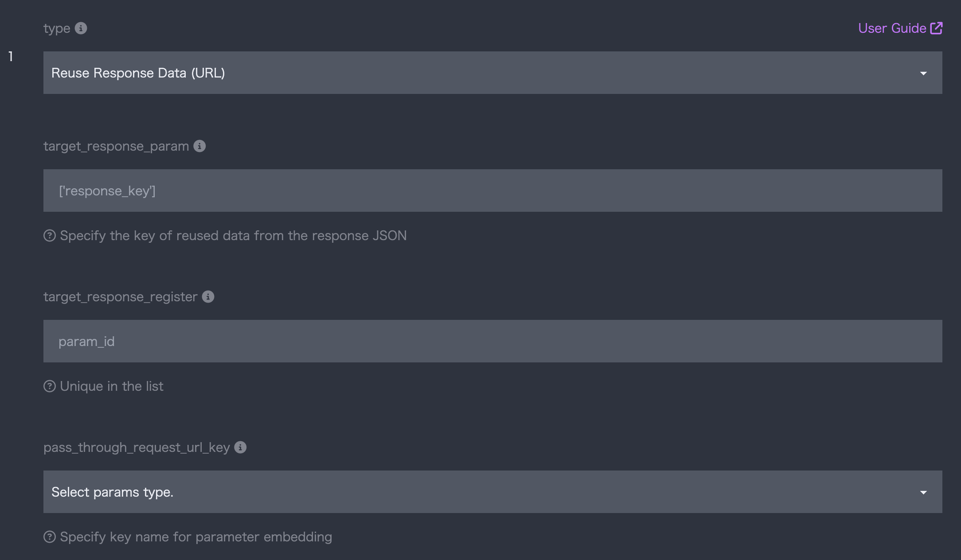The width and height of the screenshot is (961, 560).
Task: Click the type field label
Action: coord(57,28)
